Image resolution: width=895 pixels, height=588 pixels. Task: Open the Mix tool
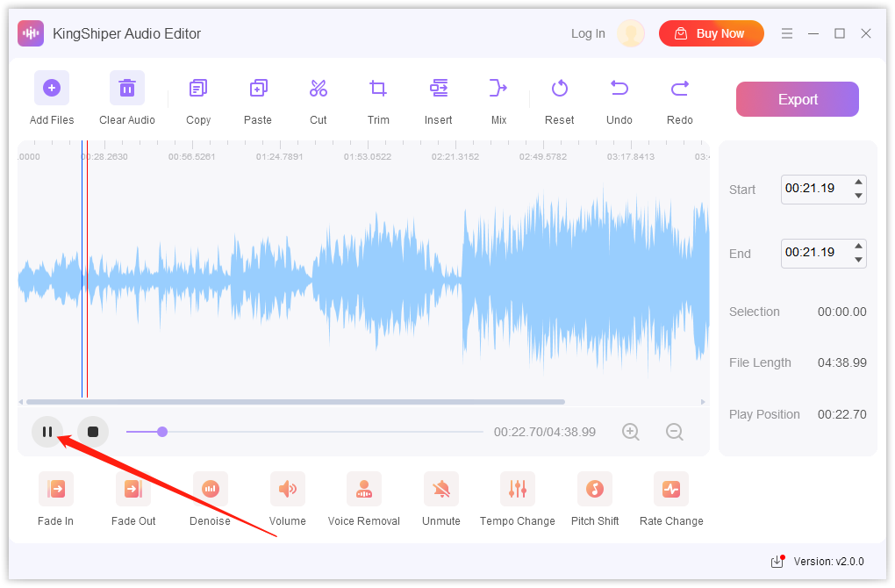498,89
